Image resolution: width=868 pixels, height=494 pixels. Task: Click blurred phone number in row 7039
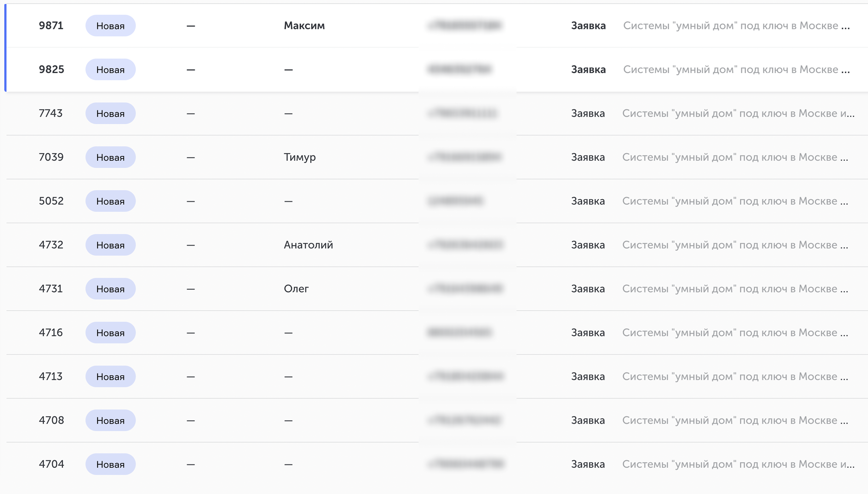click(465, 157)
